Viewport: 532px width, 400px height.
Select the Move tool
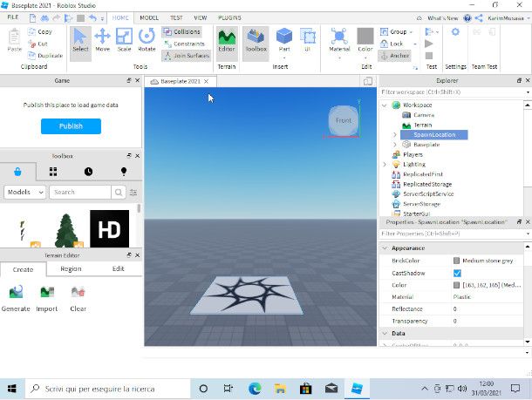pos(102,40)
